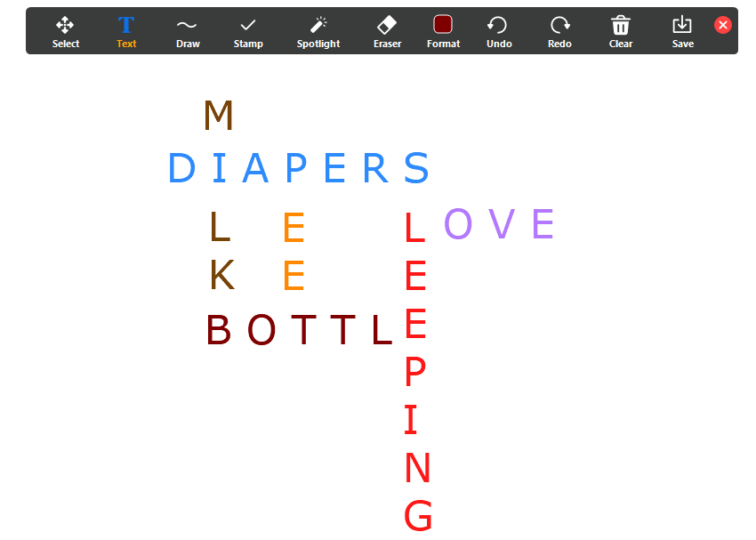Open the Stamp checkmark tool
Viewport: 756px width, 540px height.
tap(248, 31)
